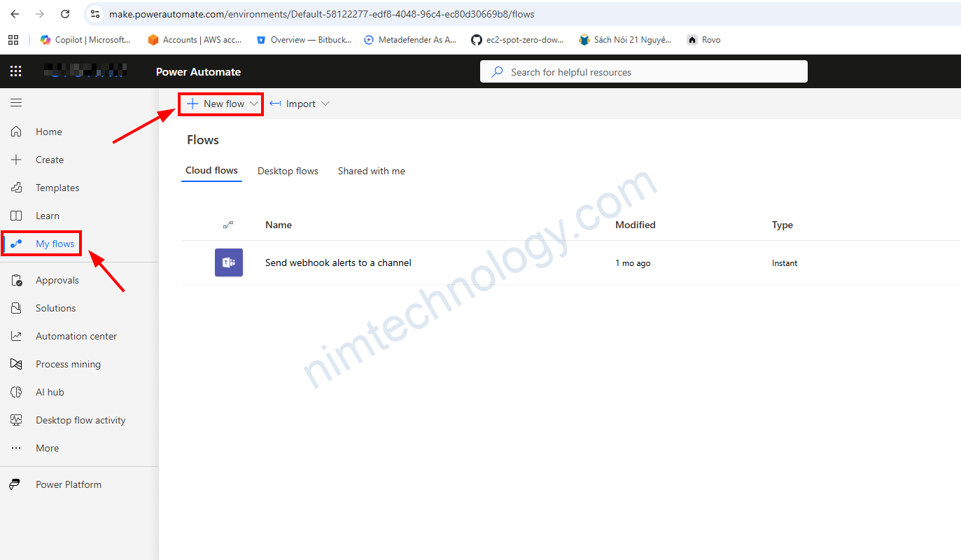Go to My flows in sidebar

(x=55, y=244)
